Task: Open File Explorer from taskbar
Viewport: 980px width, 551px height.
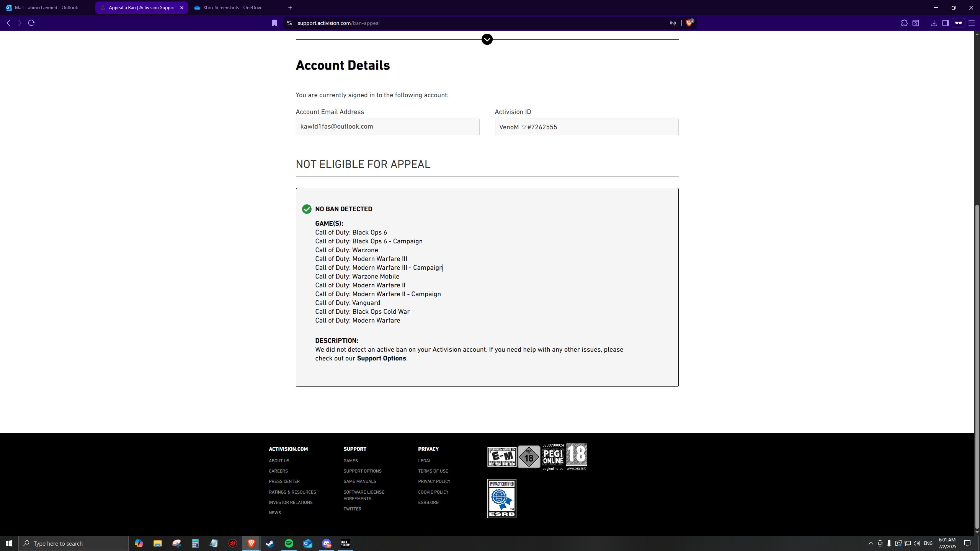Action: [x=157, y=543]
